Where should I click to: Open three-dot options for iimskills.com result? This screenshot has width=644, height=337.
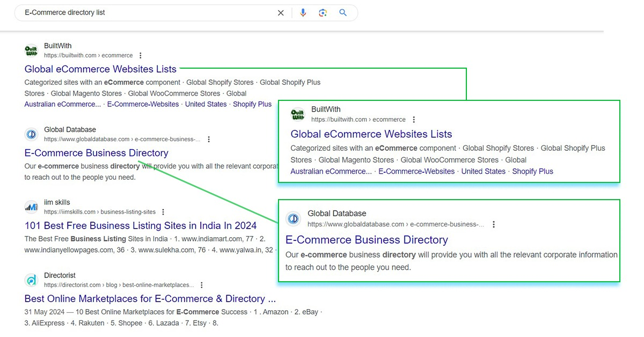[x=163, y=212]
